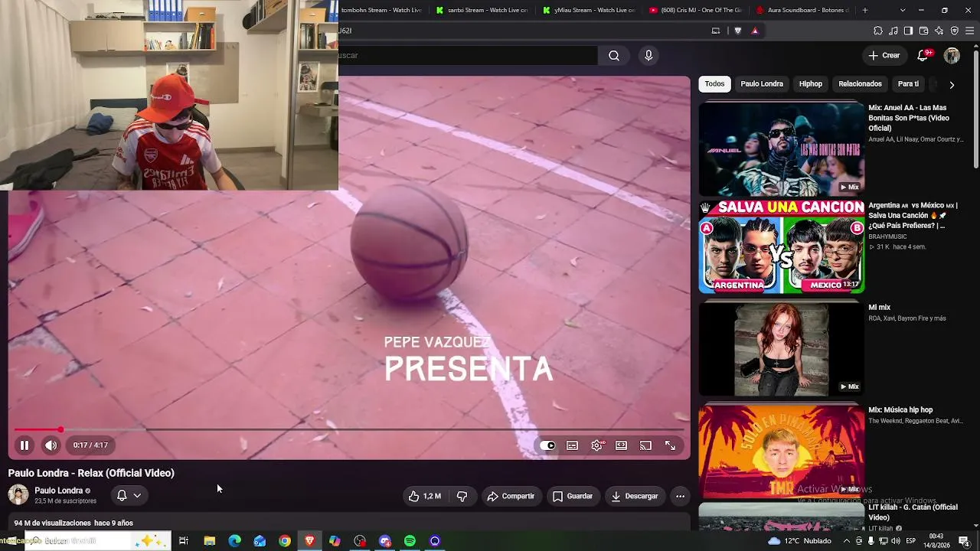980x551 pixels.
Task: Focus the YouTube search field
Action: 468,55
